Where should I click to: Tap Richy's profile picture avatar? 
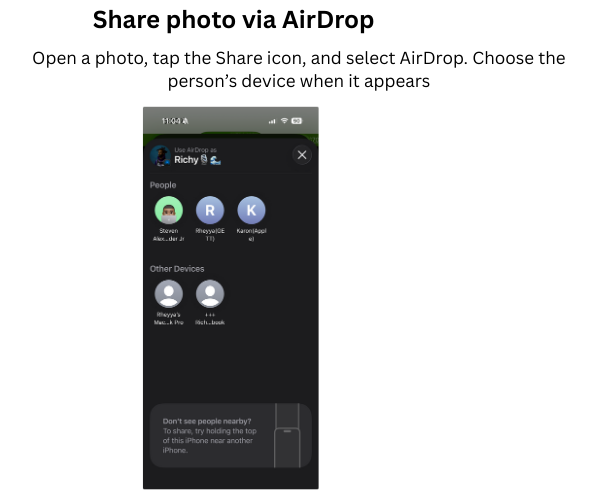pos(160,156)
